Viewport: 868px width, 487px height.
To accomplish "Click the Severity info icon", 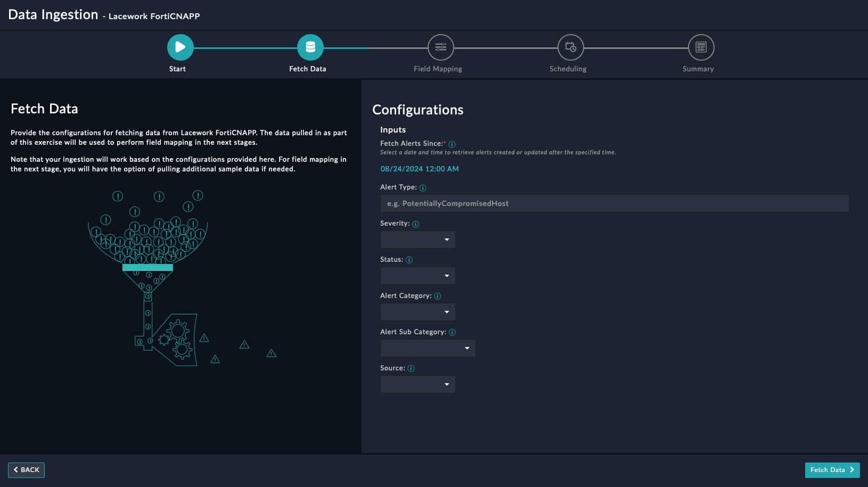I will pos(415,224).
